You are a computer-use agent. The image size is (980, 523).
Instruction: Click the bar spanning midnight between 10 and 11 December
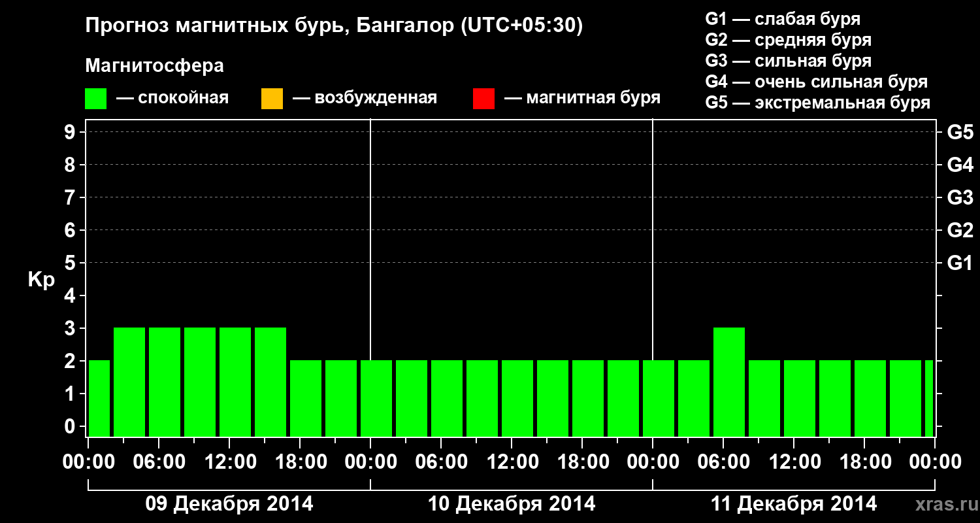coord(659,398)
